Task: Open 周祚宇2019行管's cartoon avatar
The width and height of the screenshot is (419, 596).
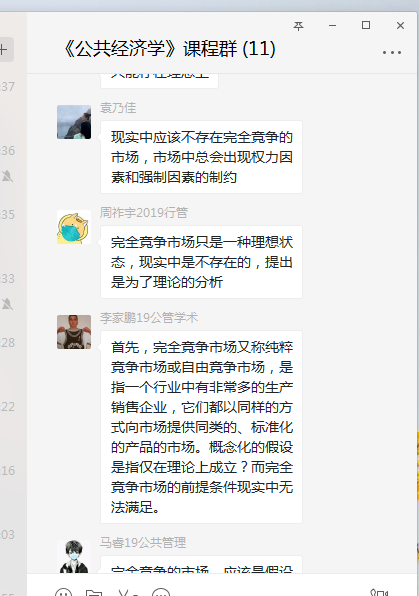Action: click(74, 227)
